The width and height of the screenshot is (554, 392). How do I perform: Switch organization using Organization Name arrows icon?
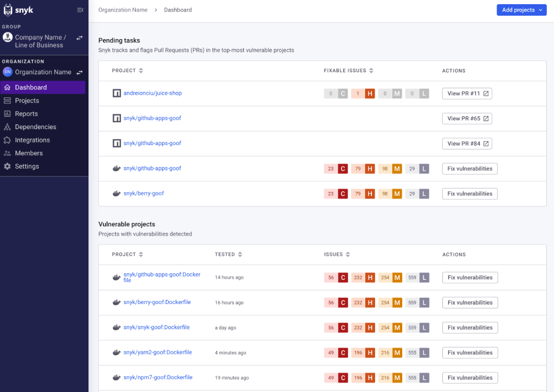pos(80,72)
